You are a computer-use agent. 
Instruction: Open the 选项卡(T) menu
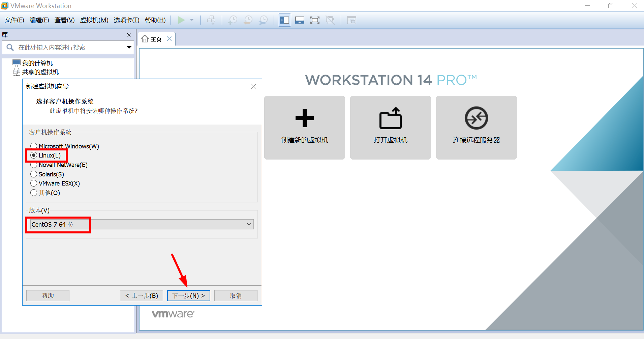tap(126, 20)
